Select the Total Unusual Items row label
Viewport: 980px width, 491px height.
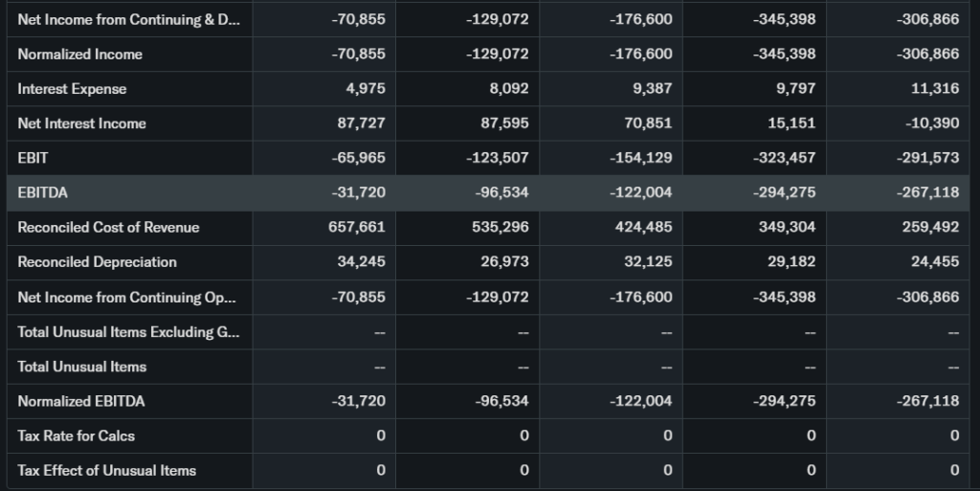click(81, 367)
